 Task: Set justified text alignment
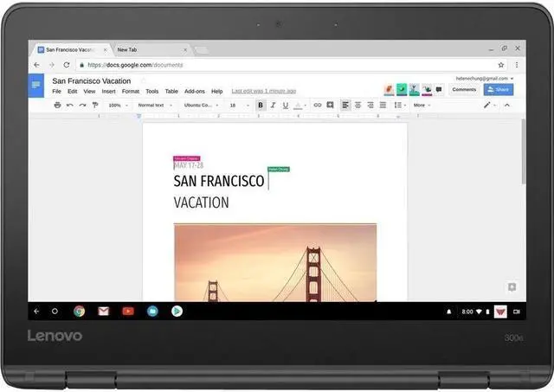pos(383,105)
